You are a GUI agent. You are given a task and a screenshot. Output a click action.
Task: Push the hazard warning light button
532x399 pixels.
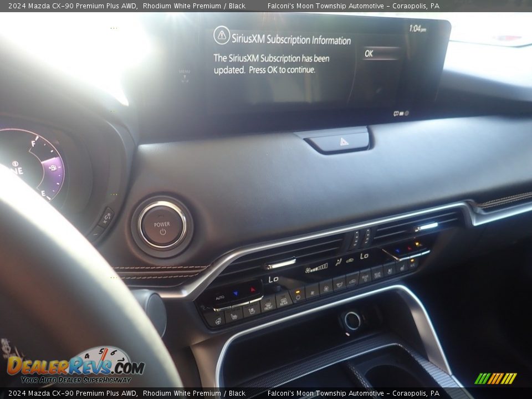click(340, 141)
